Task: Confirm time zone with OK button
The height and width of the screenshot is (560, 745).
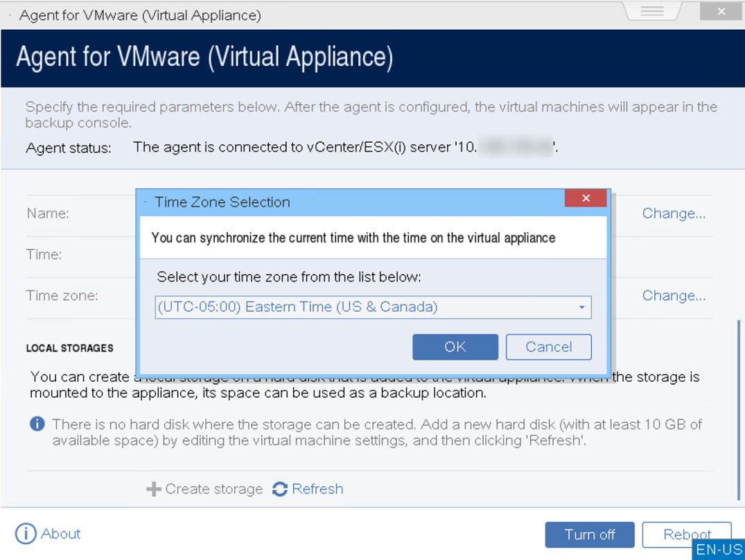Action: click(455, 347)
